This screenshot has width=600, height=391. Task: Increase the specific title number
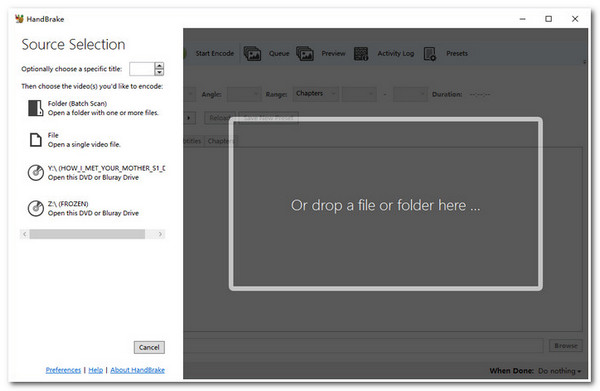tap(159, 65)
